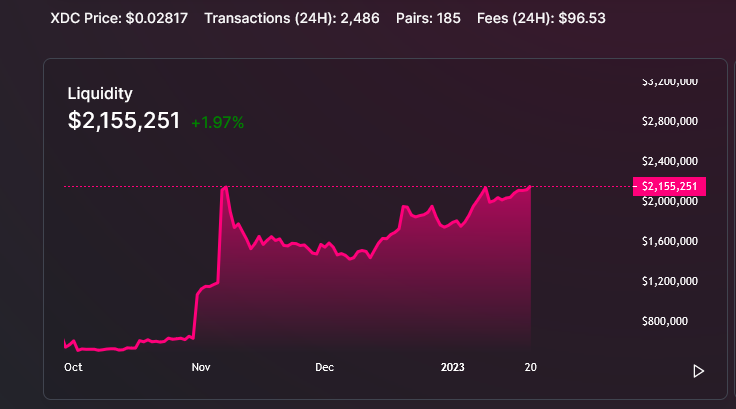
Task: Click the $2,400,000 axis label
Action: [x=670, y=161]
